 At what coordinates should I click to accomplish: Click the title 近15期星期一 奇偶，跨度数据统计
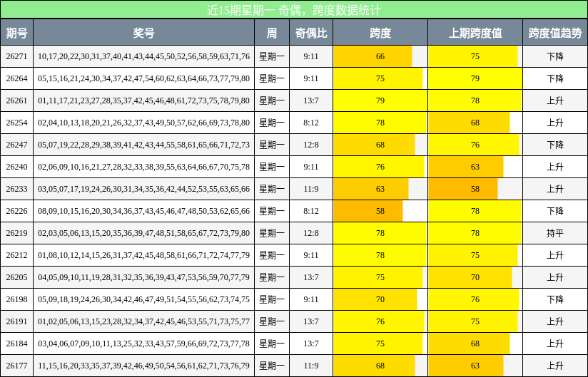293,10
